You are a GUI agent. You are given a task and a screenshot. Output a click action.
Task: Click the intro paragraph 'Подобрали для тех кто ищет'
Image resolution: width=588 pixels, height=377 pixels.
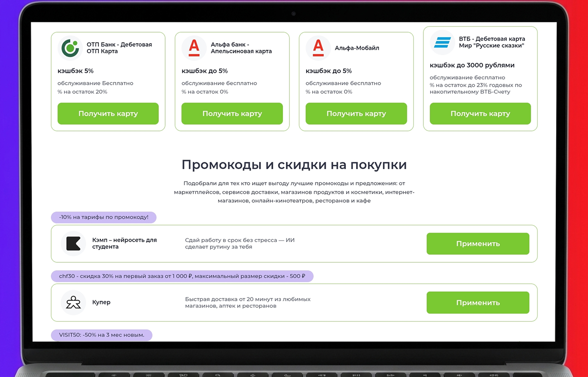294,192
